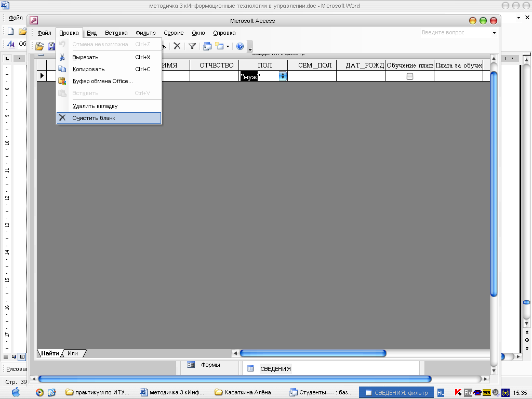Click the clipboard icon for Буфер обмена Office
The width and height of the screenshot is (532, 399).
tap(62, 81)
